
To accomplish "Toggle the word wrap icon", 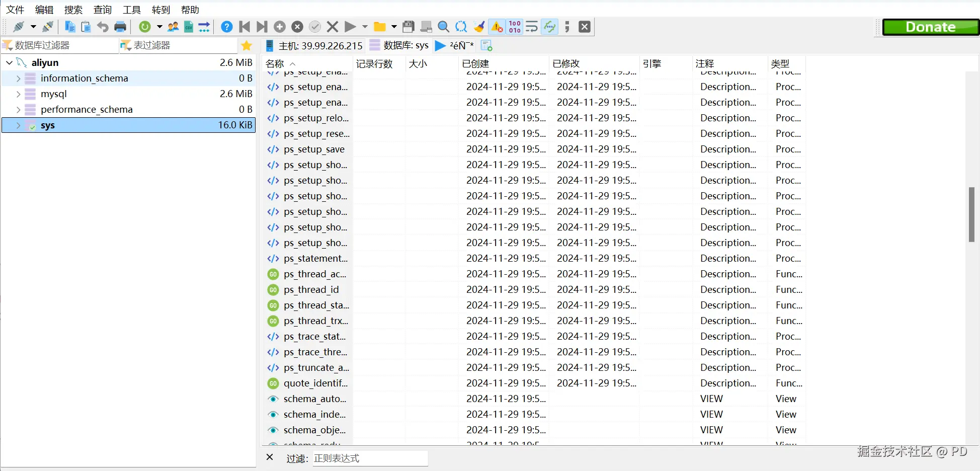I will click(x=532, y=27).
